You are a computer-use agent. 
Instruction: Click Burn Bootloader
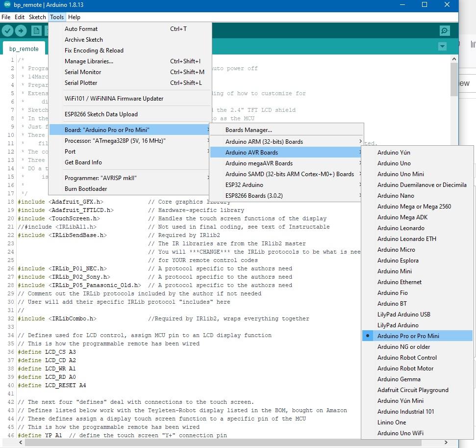130,189
